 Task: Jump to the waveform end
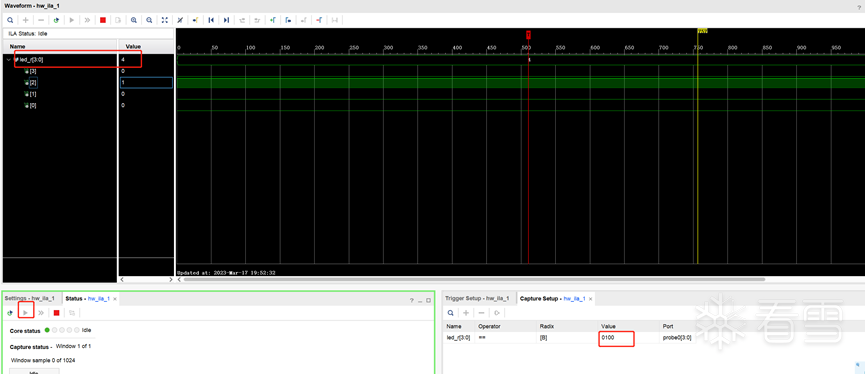pyautogui.click(x=226, y=20)
